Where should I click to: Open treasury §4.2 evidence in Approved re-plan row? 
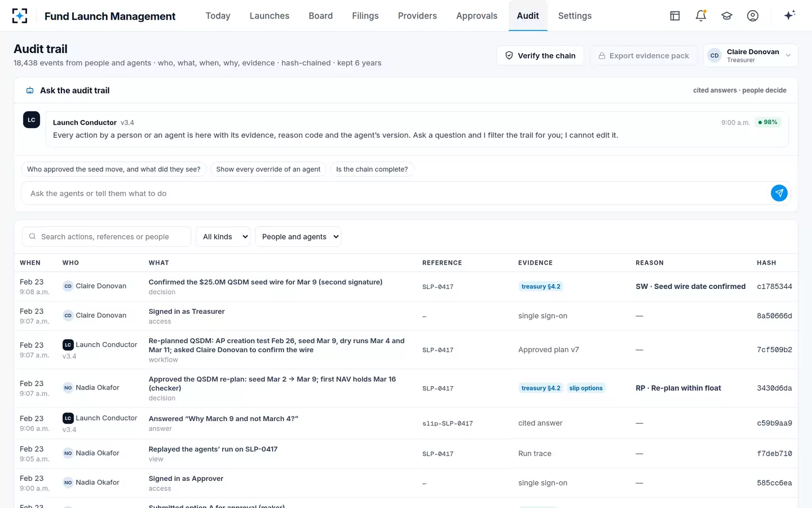coord(541,388)
